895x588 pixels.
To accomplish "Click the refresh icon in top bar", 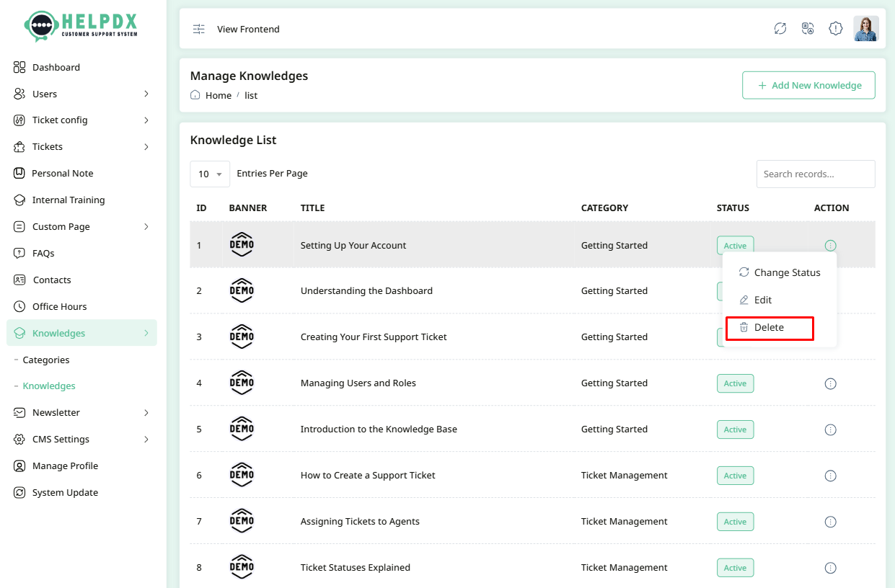I will 780,29.
